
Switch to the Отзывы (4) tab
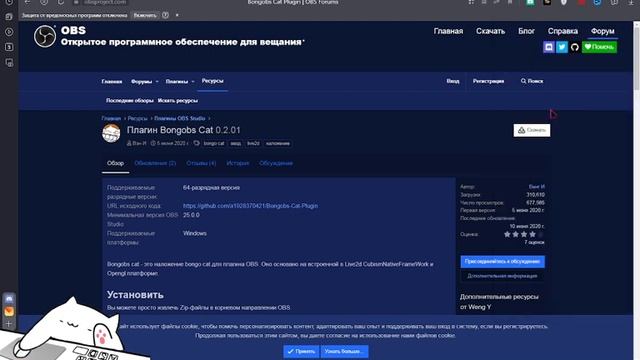point(201,163)
